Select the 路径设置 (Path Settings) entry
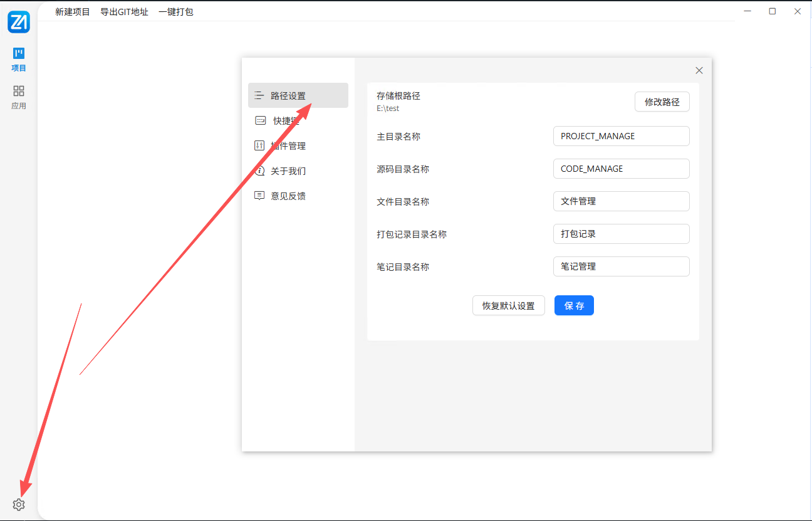The width and height of the screenshot is (812, 521). 288,95
